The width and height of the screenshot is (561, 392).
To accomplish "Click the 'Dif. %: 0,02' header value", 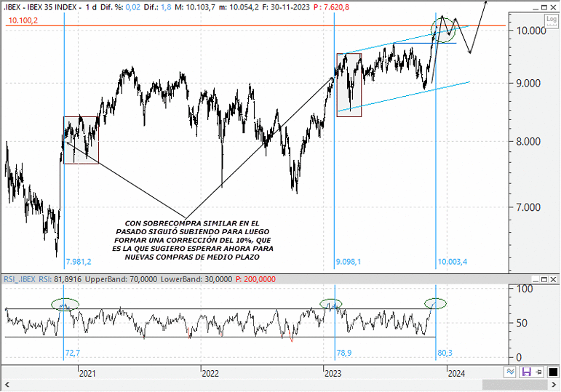I will click(x=121, y=7).
